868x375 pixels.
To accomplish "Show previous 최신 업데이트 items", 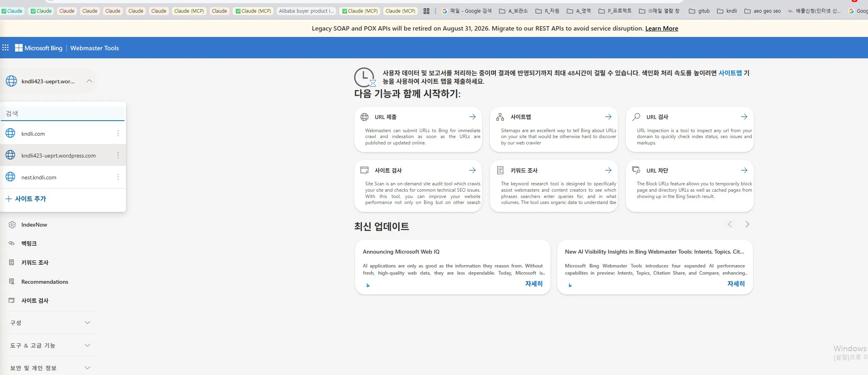I will 730,224.
